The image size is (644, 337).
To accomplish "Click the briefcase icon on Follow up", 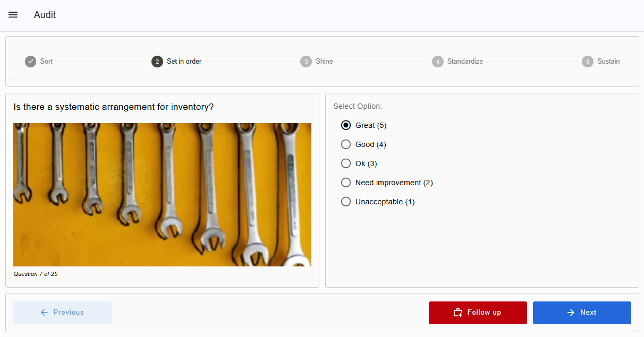I will (x=458, y=313).
